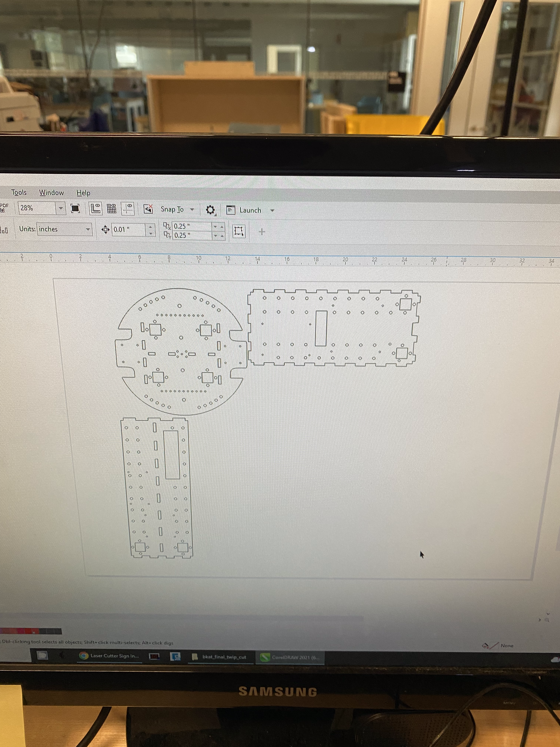Click the duplicate distance X 0.25 field

click(x=192, y=226)
